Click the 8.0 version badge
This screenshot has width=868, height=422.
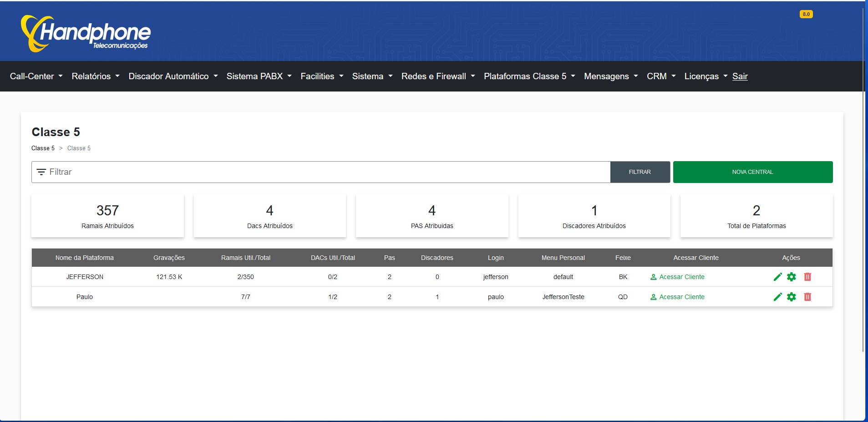(x=806, y=14)
